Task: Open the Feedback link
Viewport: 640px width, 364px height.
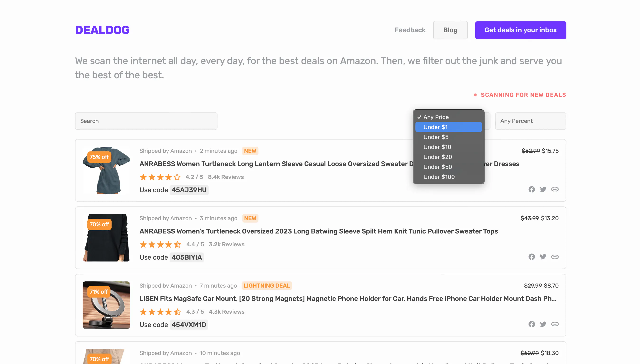Action: point(410,30)
